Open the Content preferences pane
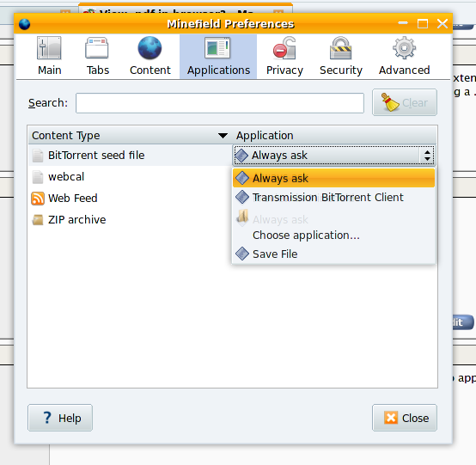 (150, 56)
